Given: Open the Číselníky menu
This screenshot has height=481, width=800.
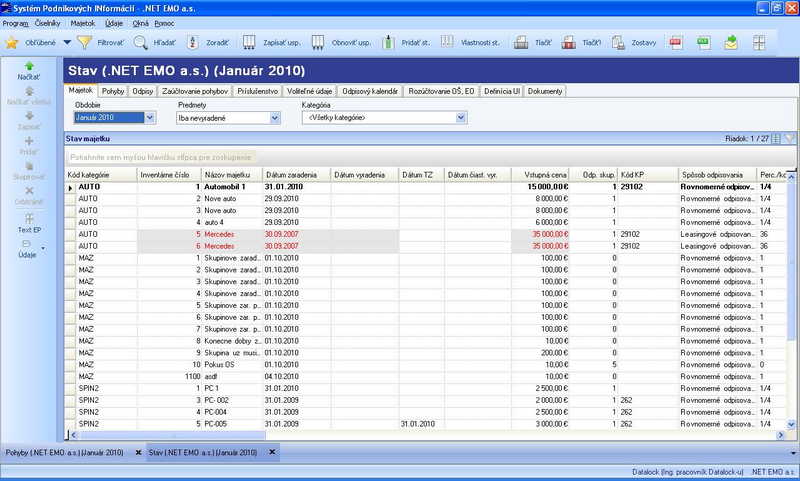Looking at the screenshot, I should tap(47, 23).
